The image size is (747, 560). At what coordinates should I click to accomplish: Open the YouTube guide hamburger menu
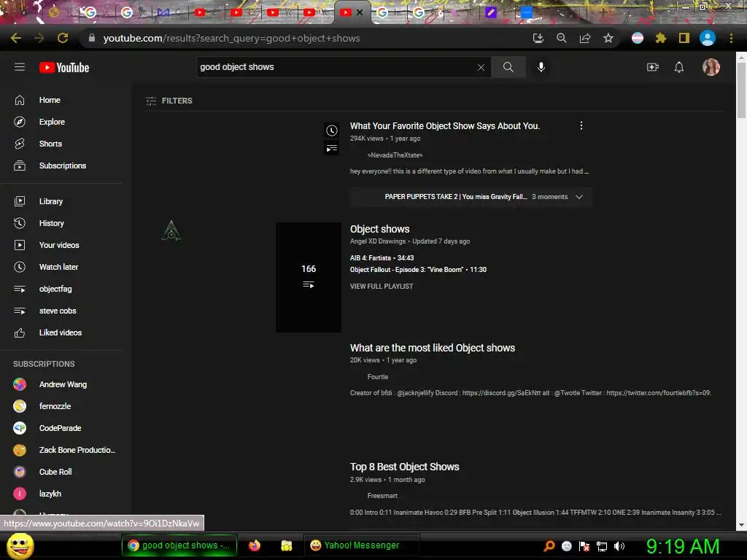(20, 67)
